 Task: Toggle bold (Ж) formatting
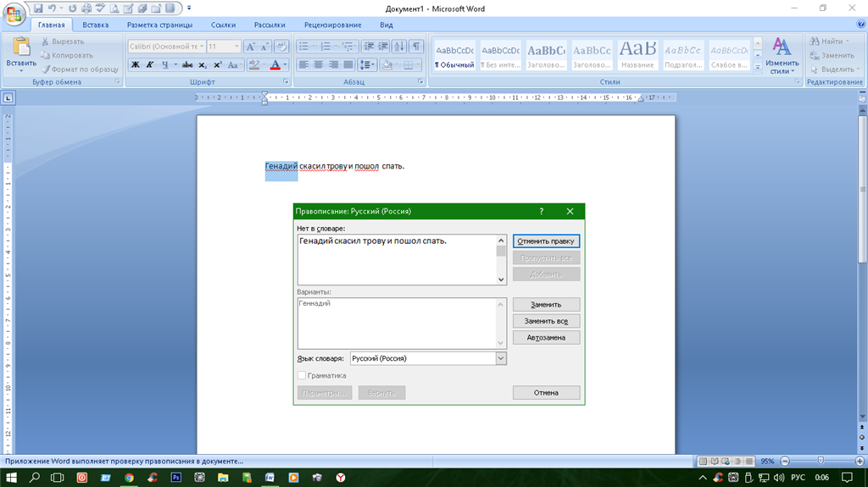135,64
